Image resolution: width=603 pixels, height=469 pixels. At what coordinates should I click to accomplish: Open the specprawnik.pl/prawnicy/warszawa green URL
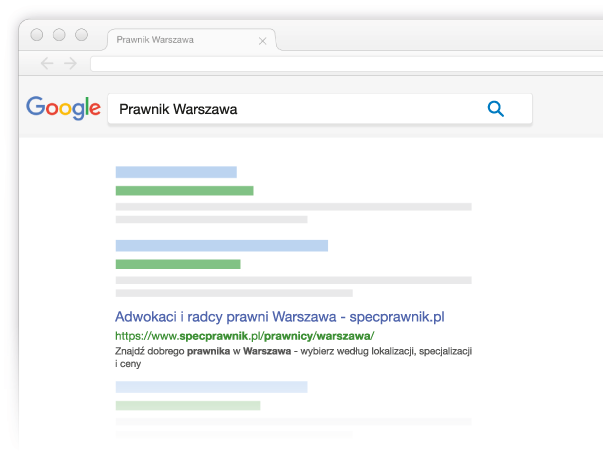pos(245,336)
